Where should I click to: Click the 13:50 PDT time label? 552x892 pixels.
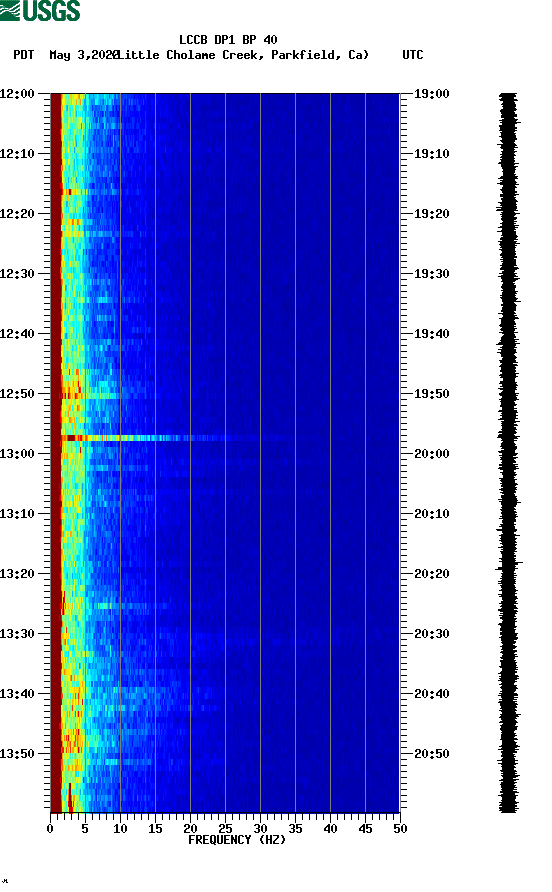pos(18,754)
